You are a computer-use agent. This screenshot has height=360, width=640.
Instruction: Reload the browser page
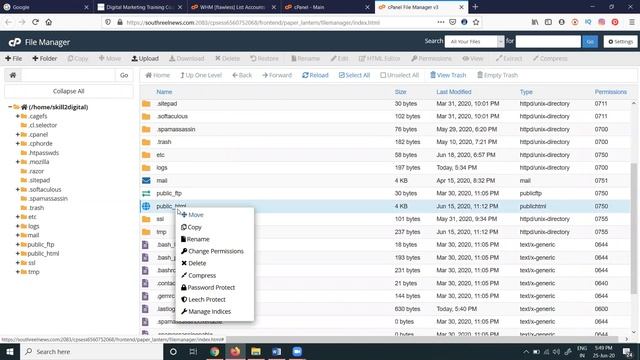(36, 22)
